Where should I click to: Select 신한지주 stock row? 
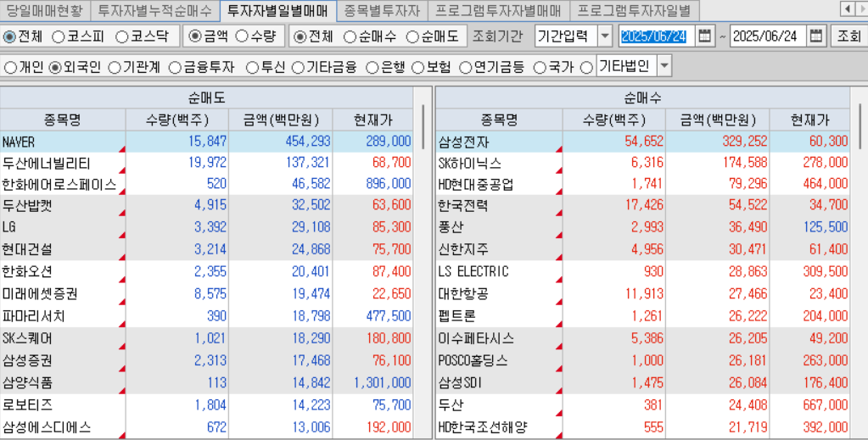point(642,249)
